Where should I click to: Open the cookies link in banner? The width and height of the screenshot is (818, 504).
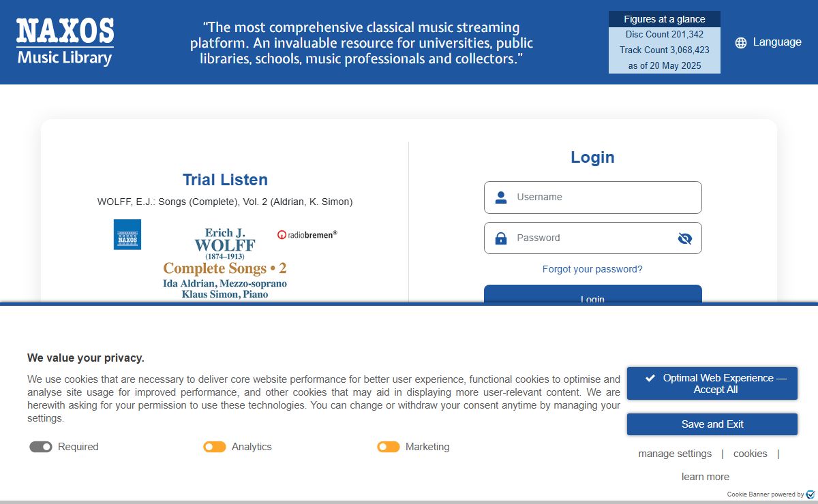tap(751, 454)
